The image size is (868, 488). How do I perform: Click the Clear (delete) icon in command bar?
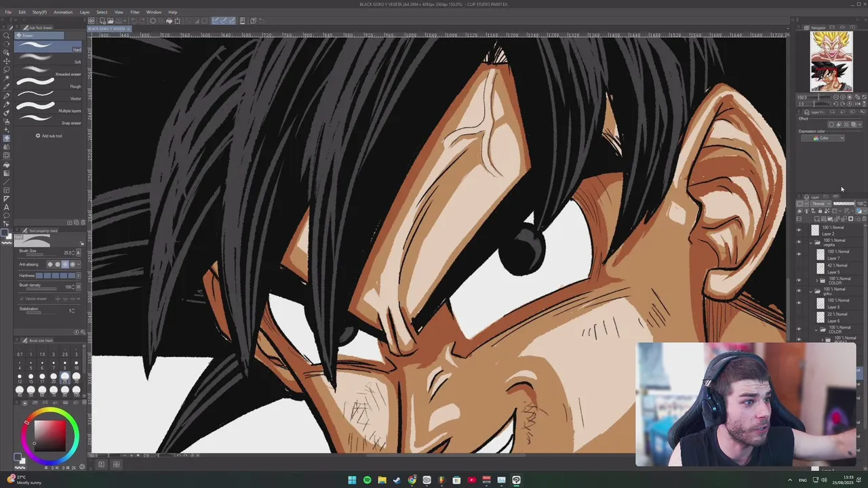pos(153,20)
